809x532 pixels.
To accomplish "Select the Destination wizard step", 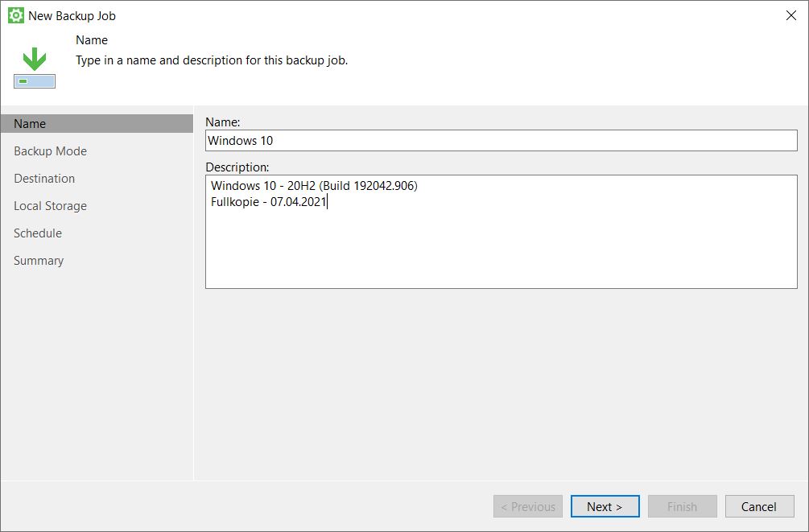I will pyautogui.click(x=44, y=178).
